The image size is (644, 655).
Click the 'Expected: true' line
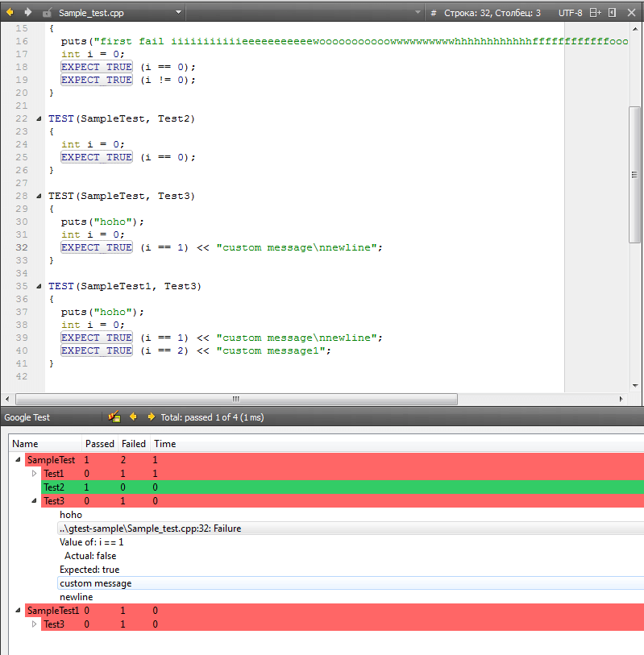click(89, 570)
